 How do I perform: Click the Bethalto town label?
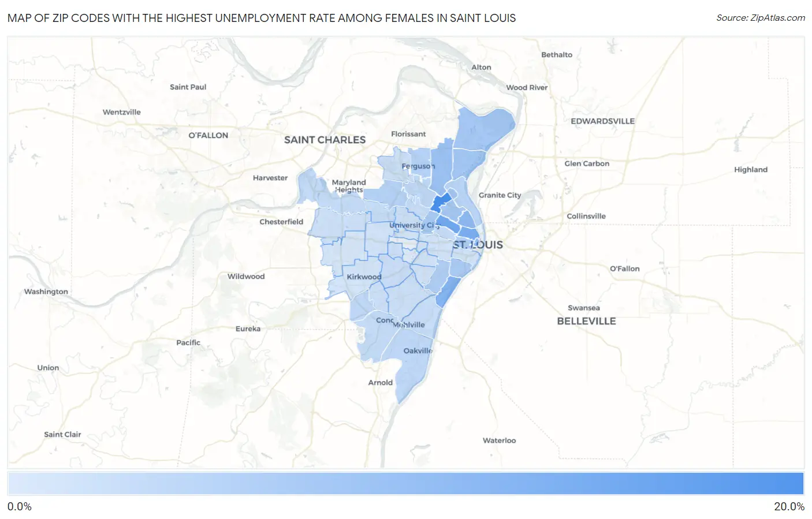click(557, 55)
